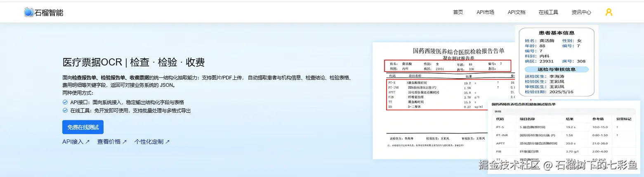The width and height of the screenshot is (644, 177).
Task: Open the lab report sample image
Action: [443, 100]
